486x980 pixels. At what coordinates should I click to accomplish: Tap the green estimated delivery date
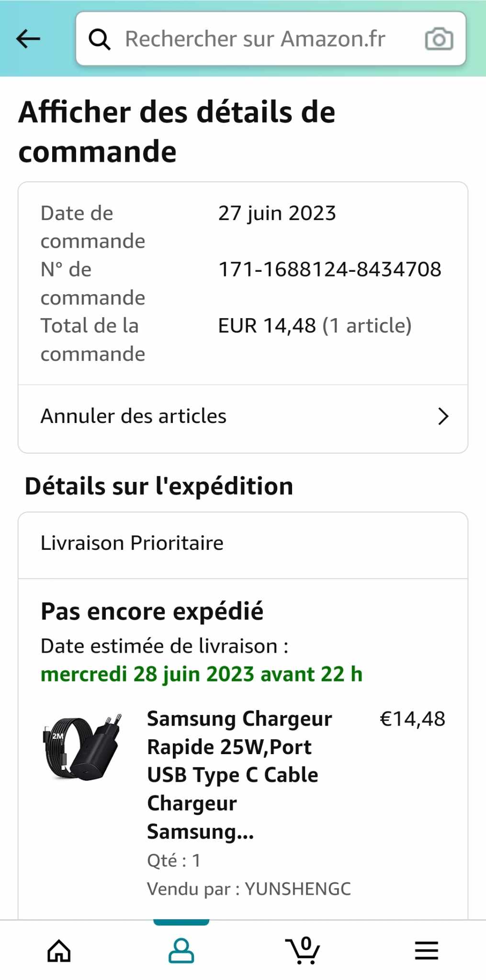[202, 674]
